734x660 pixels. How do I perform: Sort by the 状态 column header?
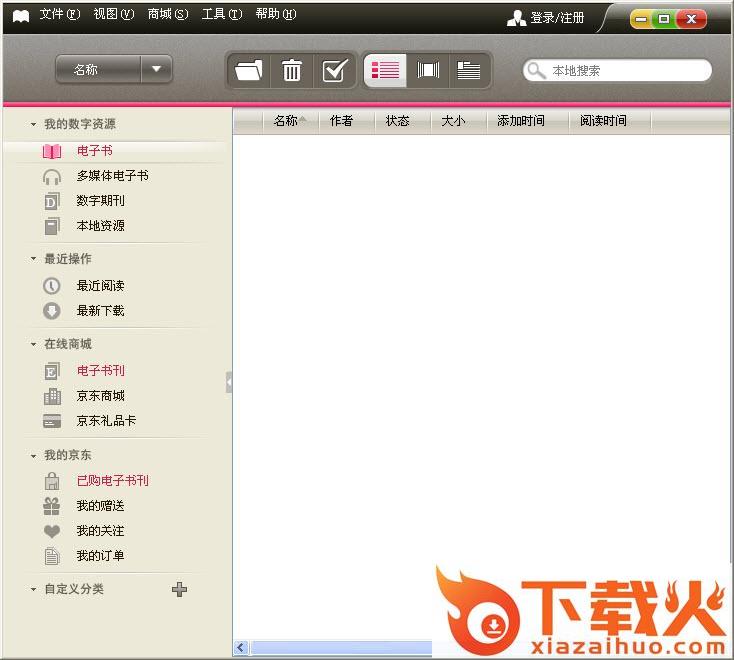tap(403, 121)
